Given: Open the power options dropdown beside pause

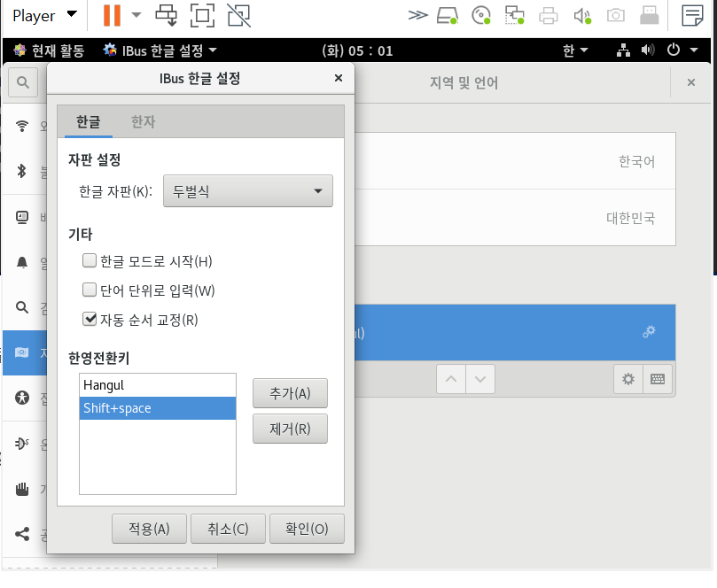Looking at the screenshot, I should click(136, 15).
